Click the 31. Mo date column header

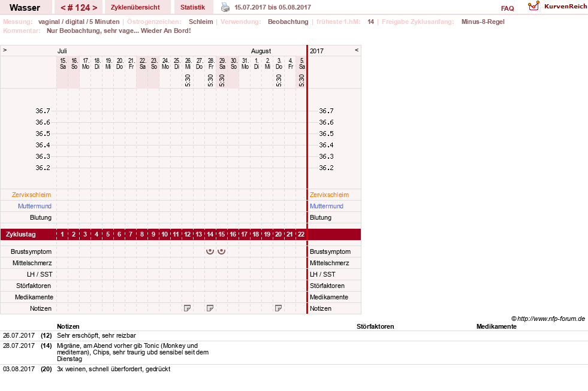(245, 63)
